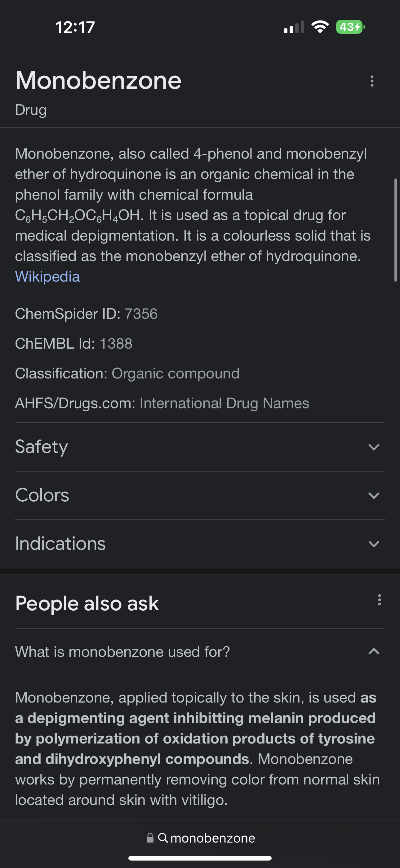The height and width of the screenshot is (868, 400).
Task: Open International Drug Names link
Action: click(224, 403)
